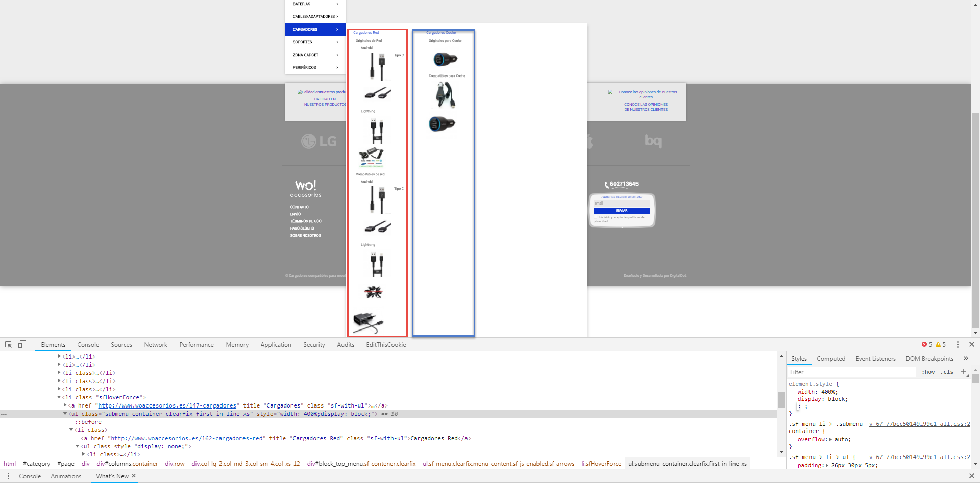This screenshot has height=483, width=980.
Task: Collapse the submenu-container ul node
Action: pos(65,414)
